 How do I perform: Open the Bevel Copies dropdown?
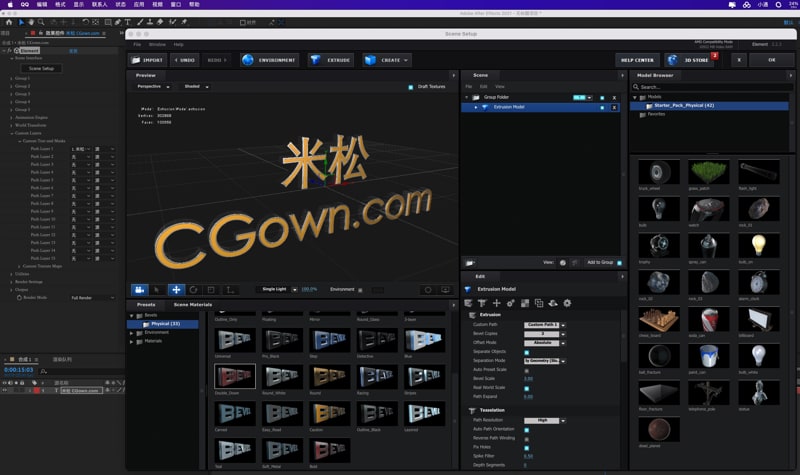tap(544, 334)
